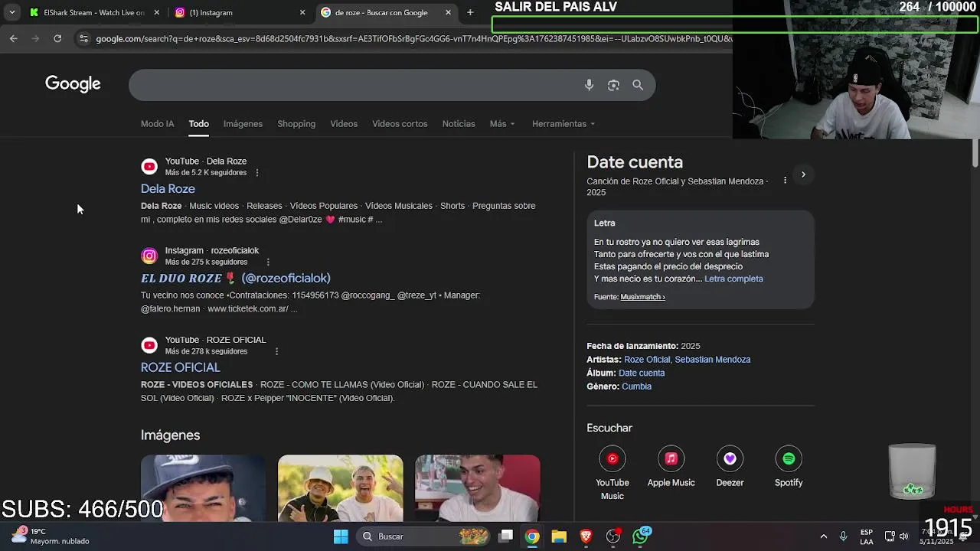Switch to the ElShark Stream tab

93,12
